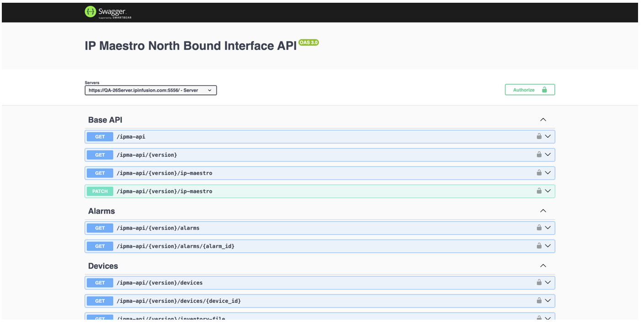Click the GET badge for the devices endpoint
This screenshot has height=332, width=644.
coord(100,283)
